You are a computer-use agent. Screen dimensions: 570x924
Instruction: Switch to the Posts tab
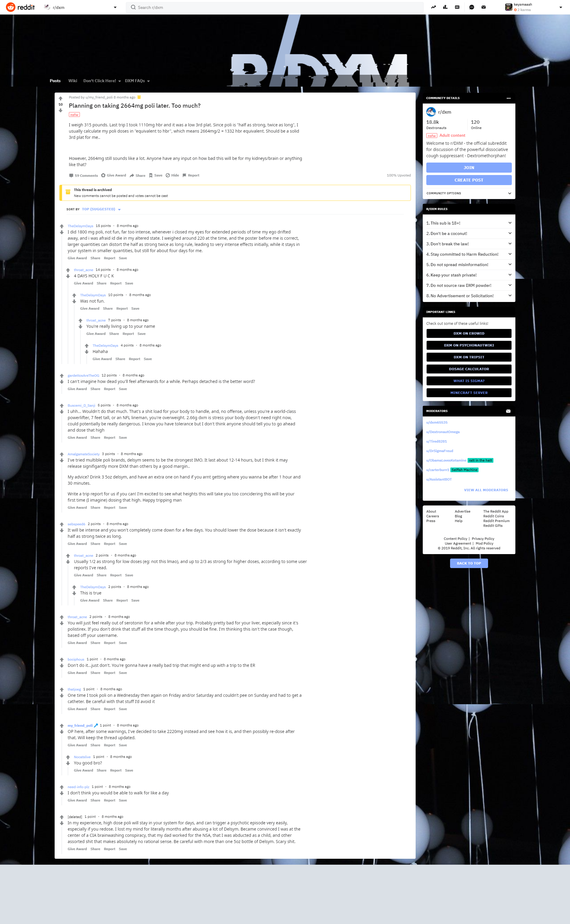click(x=55, y=81)
